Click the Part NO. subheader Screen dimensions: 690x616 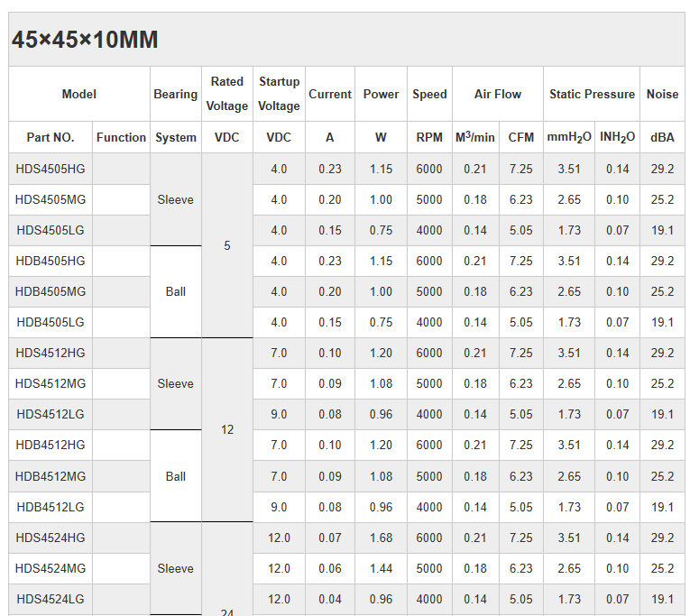51,137
